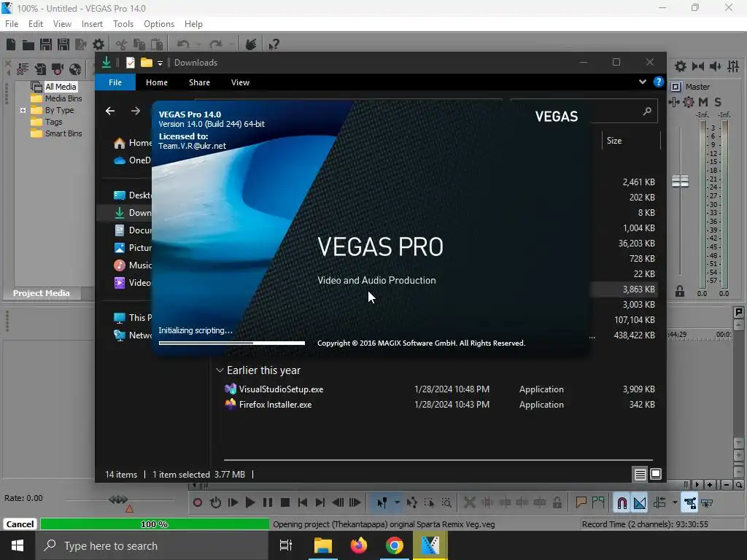Toggle Lock Envelopes to Events icon

pyautogui.click(x=689, y=503)
